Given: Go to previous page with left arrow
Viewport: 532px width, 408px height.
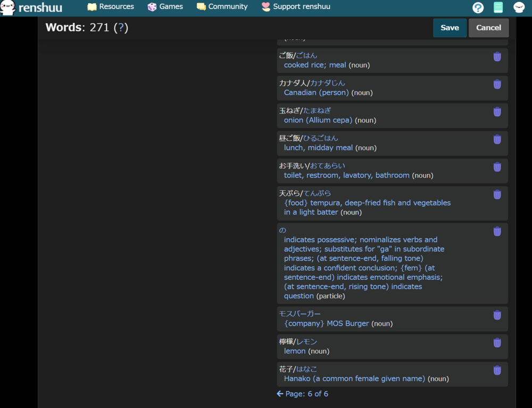Looking at the screenshot, I should click(280, 394).
